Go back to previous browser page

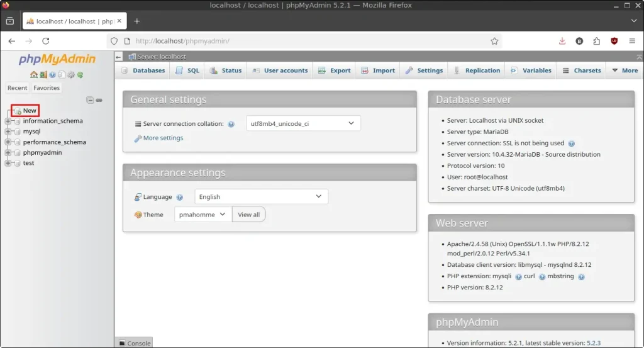click(11, 41)
